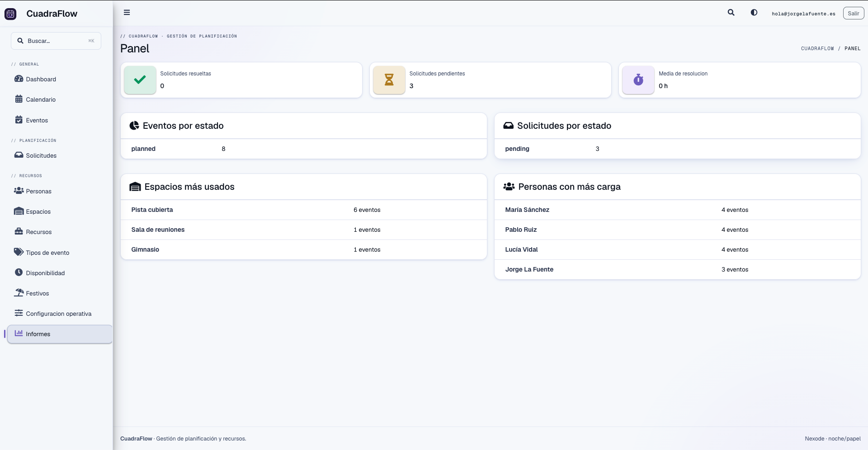868x450 pixels.
Task: Click the CuadraFlow footer brand text
Action: click(136, 439)
